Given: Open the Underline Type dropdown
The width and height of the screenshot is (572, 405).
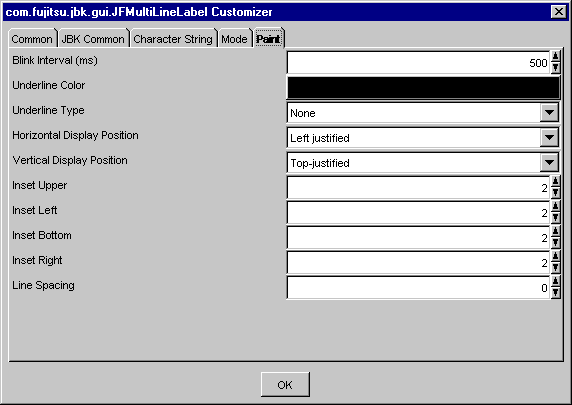Looking at the screenshot, I should tap(549, 113).
